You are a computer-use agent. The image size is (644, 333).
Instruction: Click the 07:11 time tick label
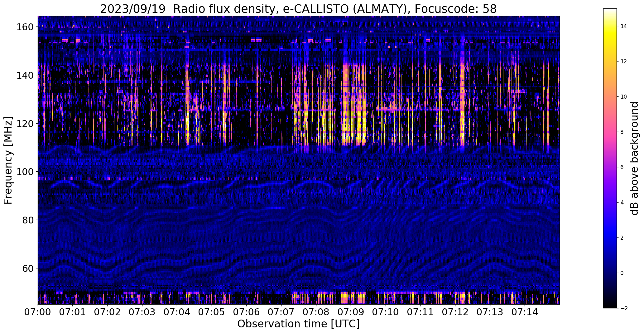pos(420,312)
